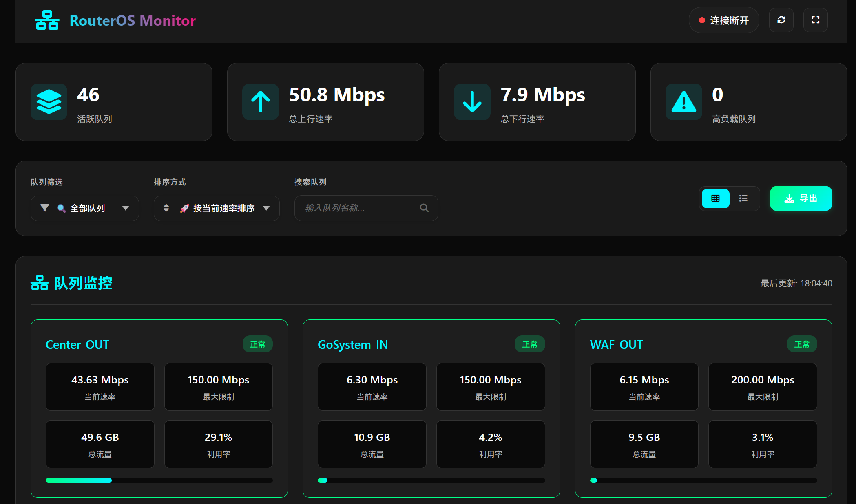
Task: Switch to list view
Action: tap(743, 198)
